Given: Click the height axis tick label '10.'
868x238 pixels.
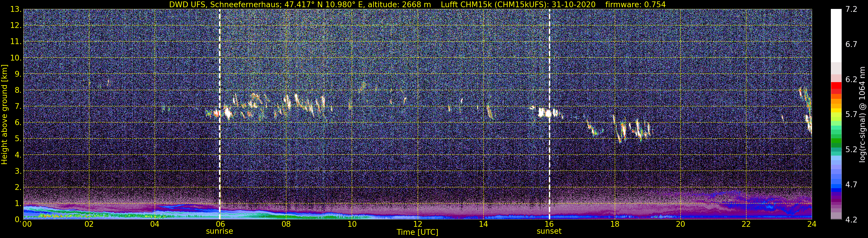Looking at the screenshot, I should coord(16,58).
